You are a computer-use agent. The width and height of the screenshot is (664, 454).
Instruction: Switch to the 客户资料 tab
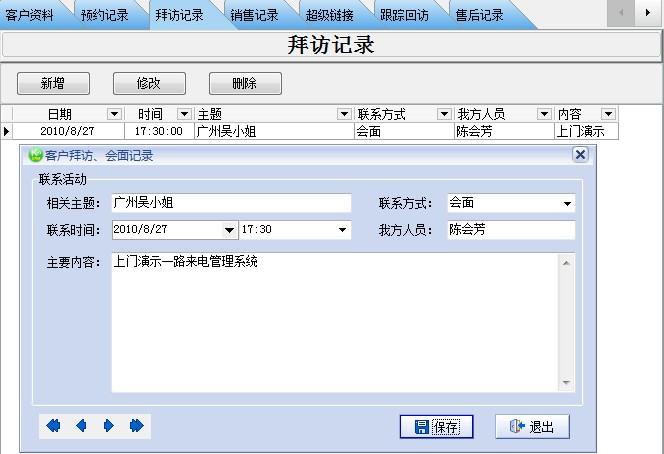(x=31, y=15)
